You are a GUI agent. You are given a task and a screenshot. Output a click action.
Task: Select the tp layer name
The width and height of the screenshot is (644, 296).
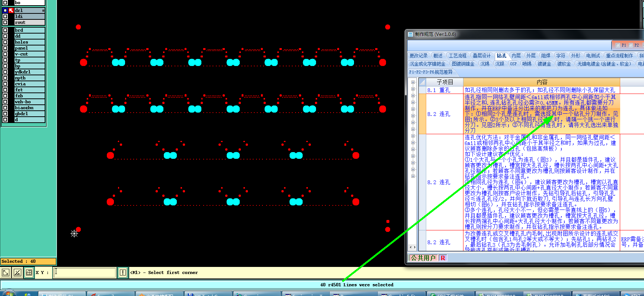click(x=29, y=60)
